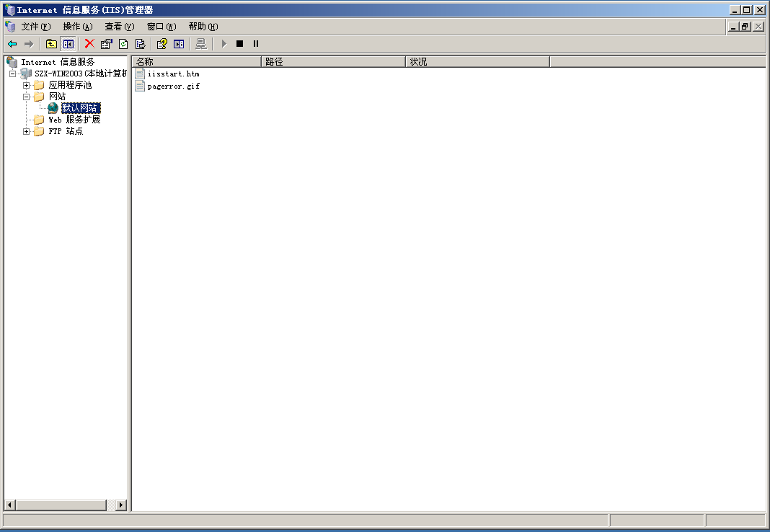
Task: Maximize the IIS Manager main window
Action: 746,10
